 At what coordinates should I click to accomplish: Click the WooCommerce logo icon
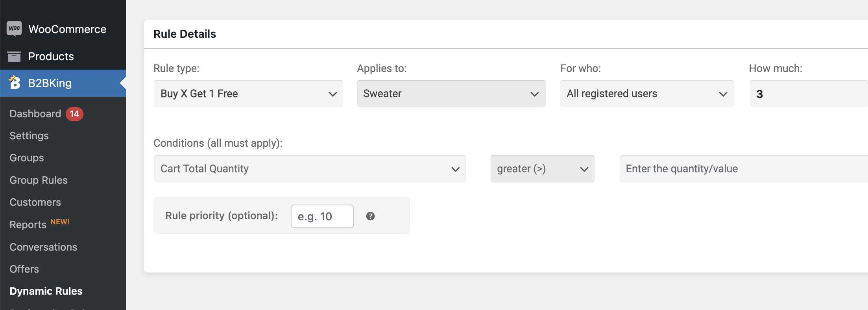(x=14, y=29)
